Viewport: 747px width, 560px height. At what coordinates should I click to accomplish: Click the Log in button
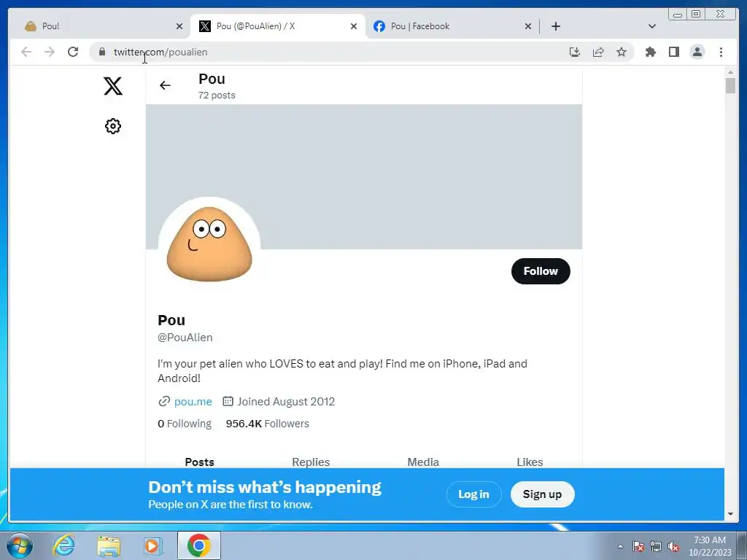point(473,494)
